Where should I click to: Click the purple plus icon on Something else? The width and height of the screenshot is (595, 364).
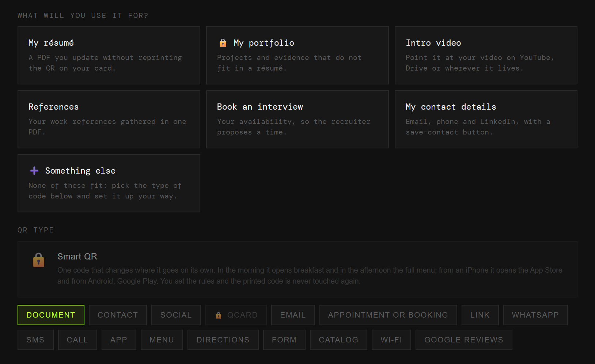click(34, 171)
